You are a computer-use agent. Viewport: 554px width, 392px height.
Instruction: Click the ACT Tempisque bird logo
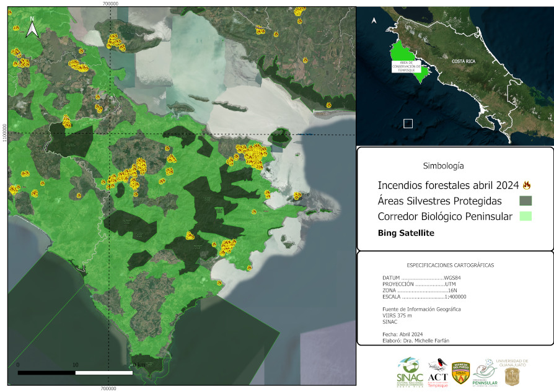[438, 372]
